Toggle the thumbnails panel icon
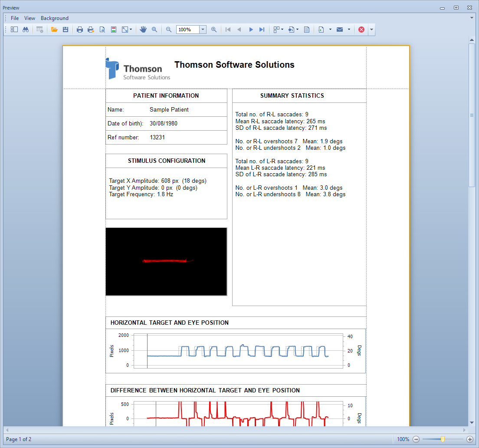479x448 pixels. click(x=14, y=30)
